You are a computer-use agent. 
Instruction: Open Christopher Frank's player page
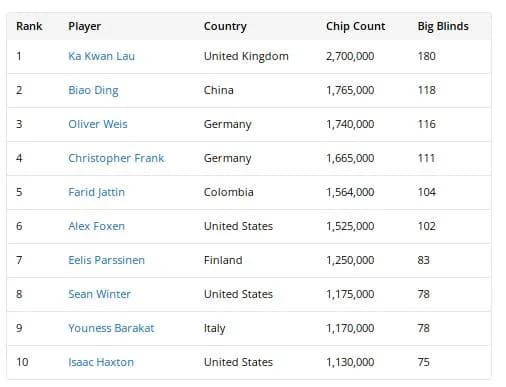pyautogui.click(x=116, y=158)
